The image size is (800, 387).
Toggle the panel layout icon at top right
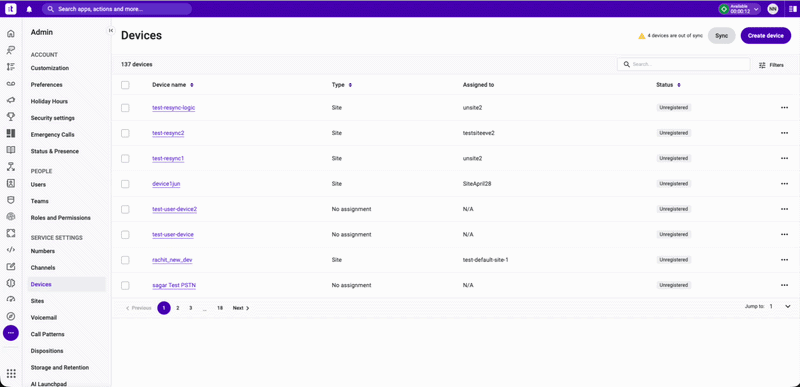(x=792, y=9)
